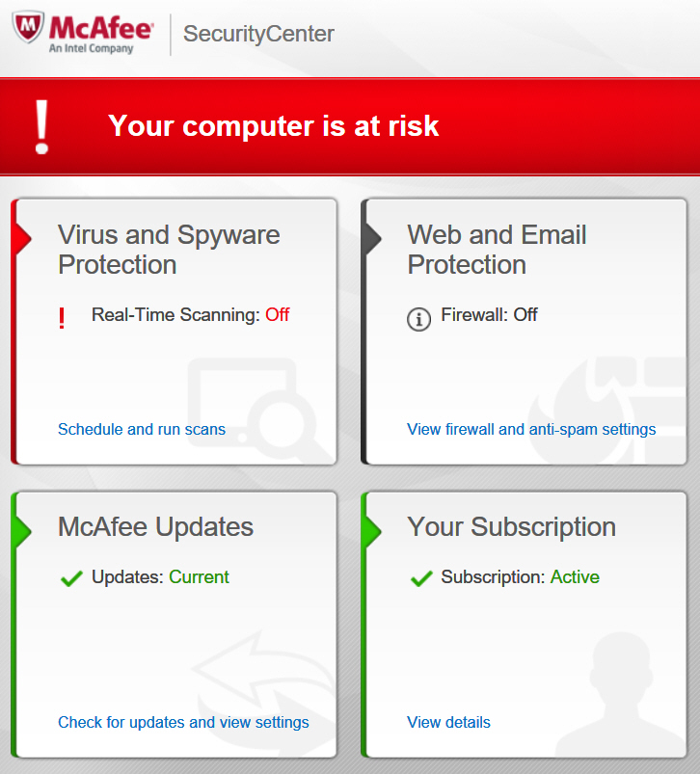Click the white exclamation mark alert icon

point(41,126)
